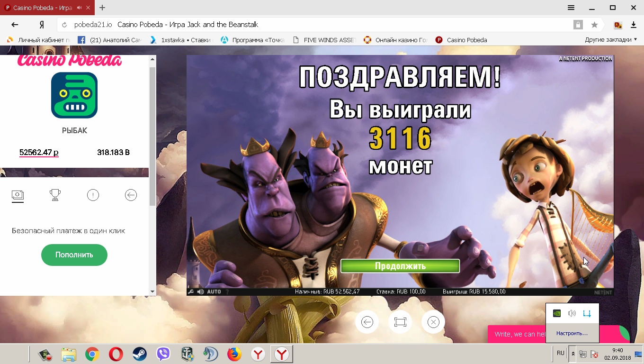The image size is (644, 364).
Task: Open the browser hamburger menu
Action: coord(571,8)
